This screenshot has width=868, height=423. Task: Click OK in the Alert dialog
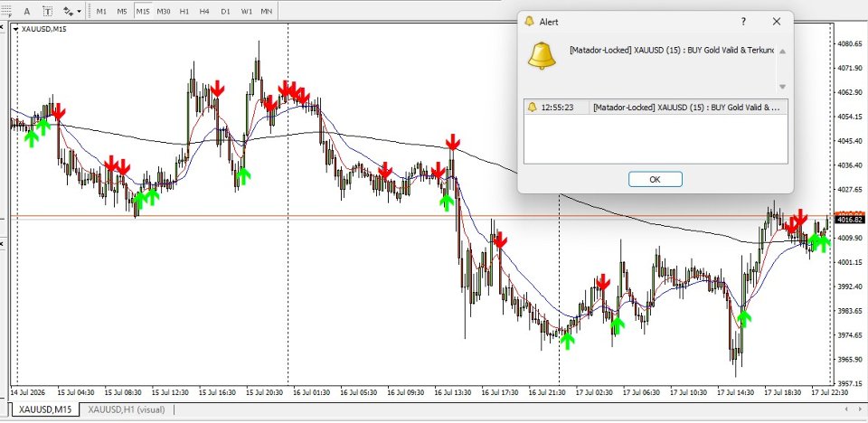tap(655, 179)
